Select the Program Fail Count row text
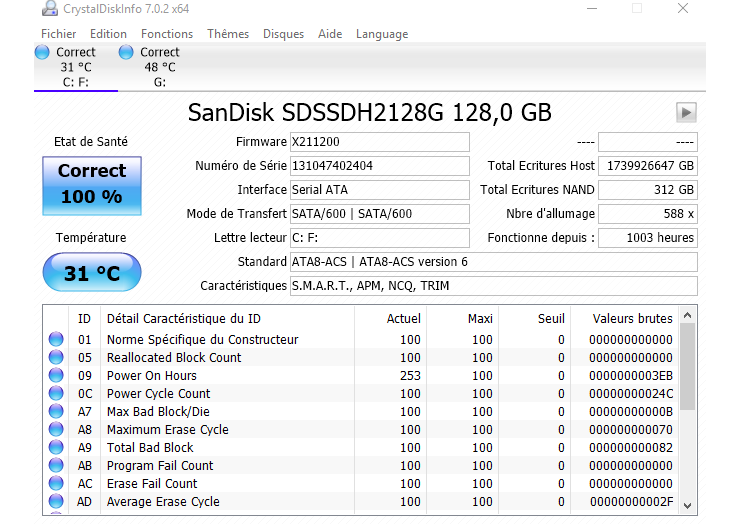Screen dimensions: 740x524 pos(160,465)
